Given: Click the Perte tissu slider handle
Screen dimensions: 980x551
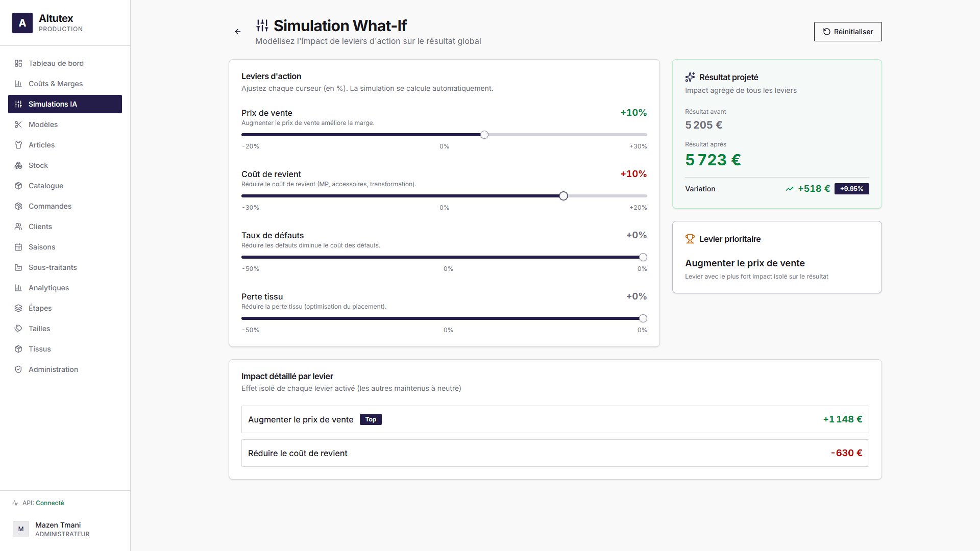Looking at the screenshot, I should 643,318.
